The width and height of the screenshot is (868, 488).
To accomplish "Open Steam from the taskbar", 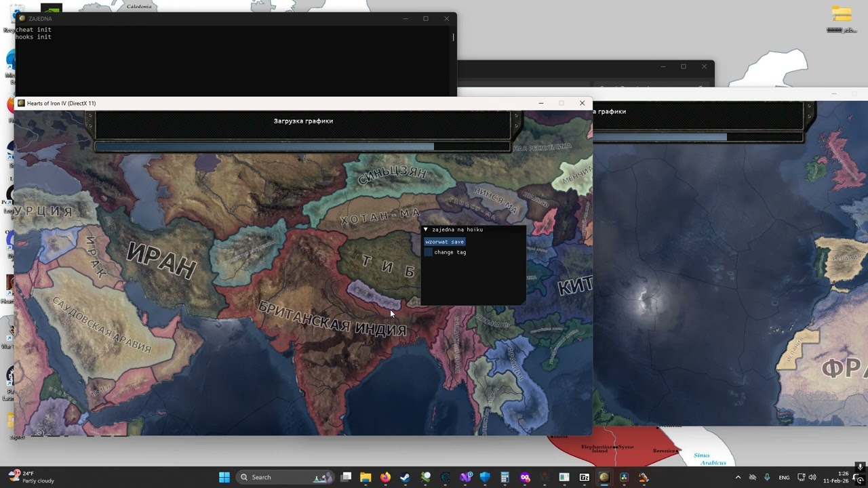I will coord(406,477).
